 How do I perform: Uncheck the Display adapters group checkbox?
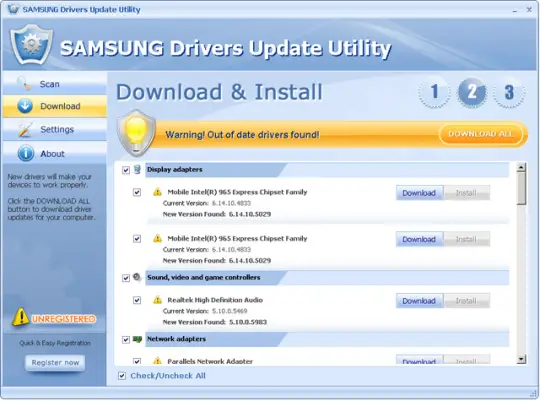126,170
